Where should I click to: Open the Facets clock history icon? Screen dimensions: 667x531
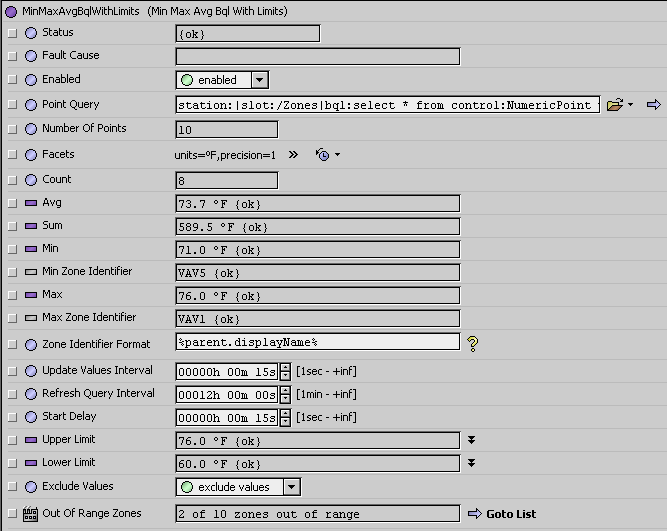click(322, 155)
